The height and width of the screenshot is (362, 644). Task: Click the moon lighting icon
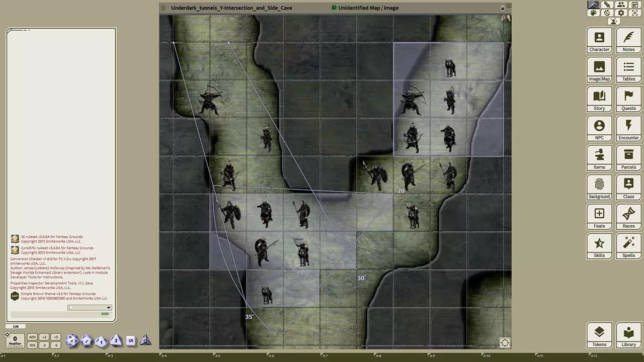pos(607,13)
